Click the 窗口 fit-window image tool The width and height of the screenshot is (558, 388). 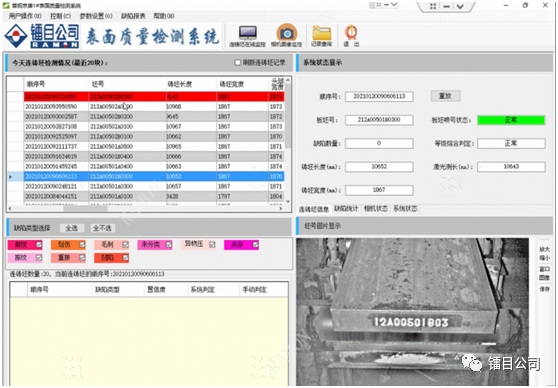click(544, 269)
